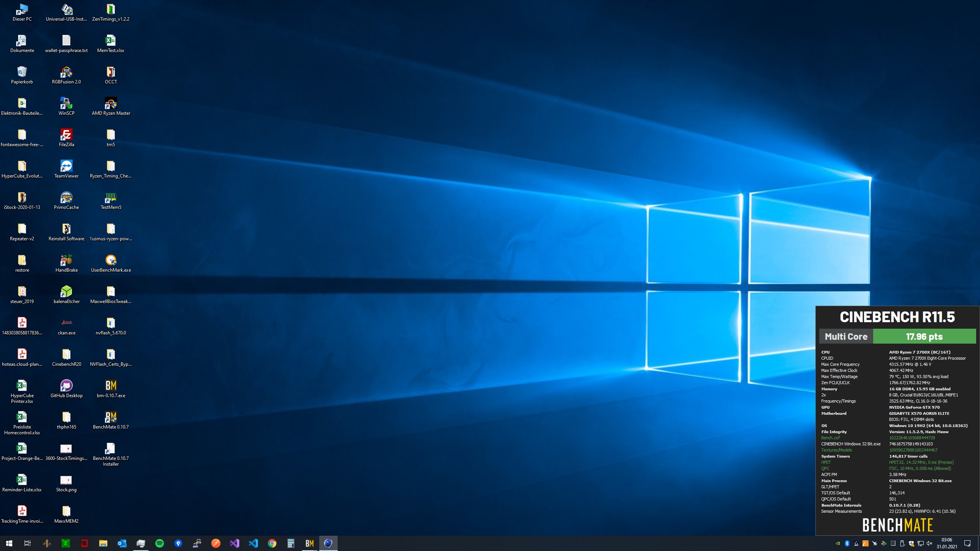The width and height of the screenshot is (980, 551).
Task: Click the taskbar clock showing 03:06
Action: [x=947, y=543]
